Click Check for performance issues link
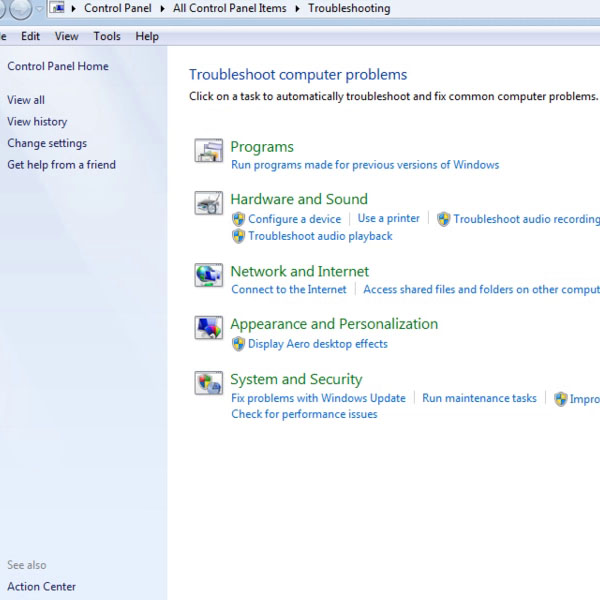This screenshot has width=600, height=600. click(304, 414)
